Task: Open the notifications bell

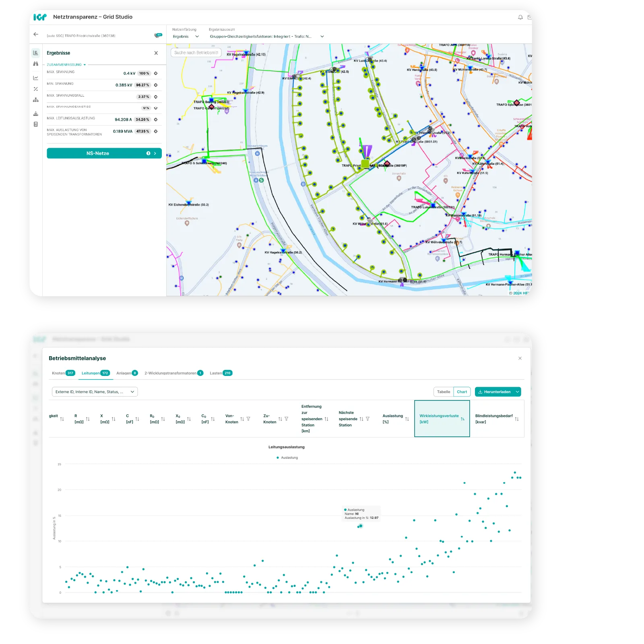Action: tap(520, 17)
